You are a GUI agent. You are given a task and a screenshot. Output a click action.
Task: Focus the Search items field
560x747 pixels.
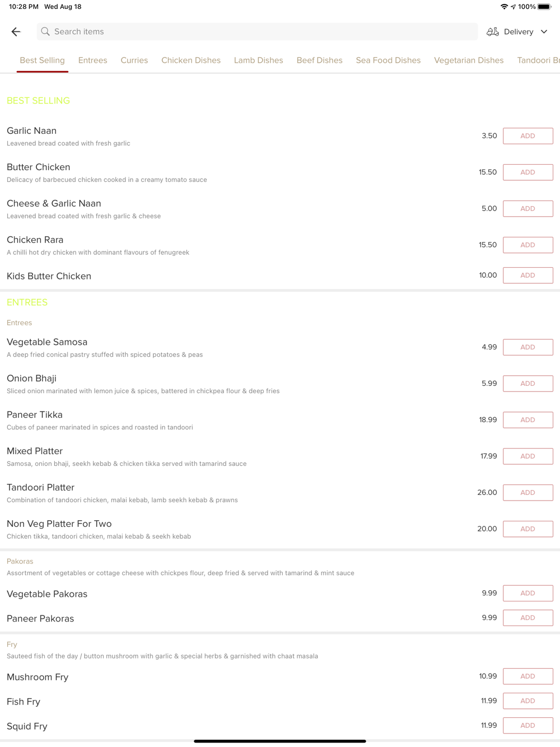tap(258, 32)
